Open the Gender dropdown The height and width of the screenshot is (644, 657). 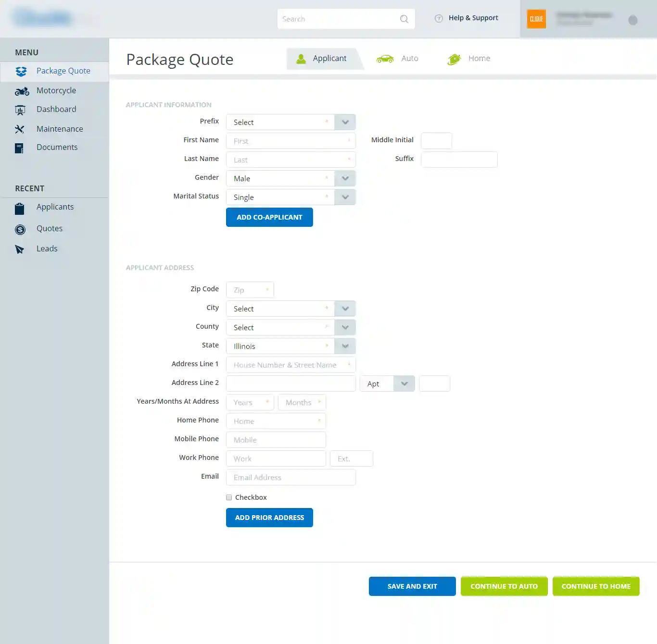(x=345, y=178)
